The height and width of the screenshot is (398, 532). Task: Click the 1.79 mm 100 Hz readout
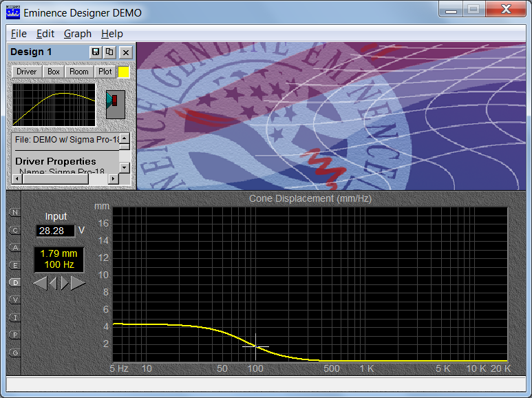[x=59, y=260]
